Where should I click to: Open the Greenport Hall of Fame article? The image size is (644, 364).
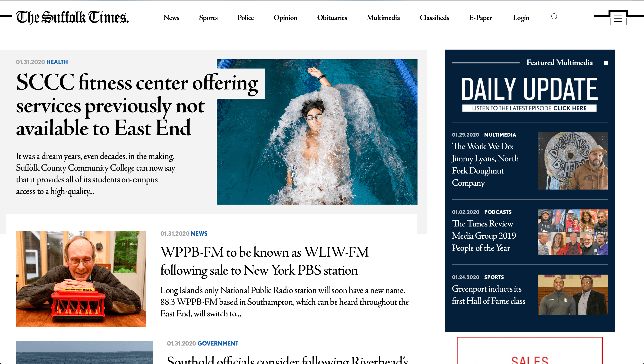488,295
